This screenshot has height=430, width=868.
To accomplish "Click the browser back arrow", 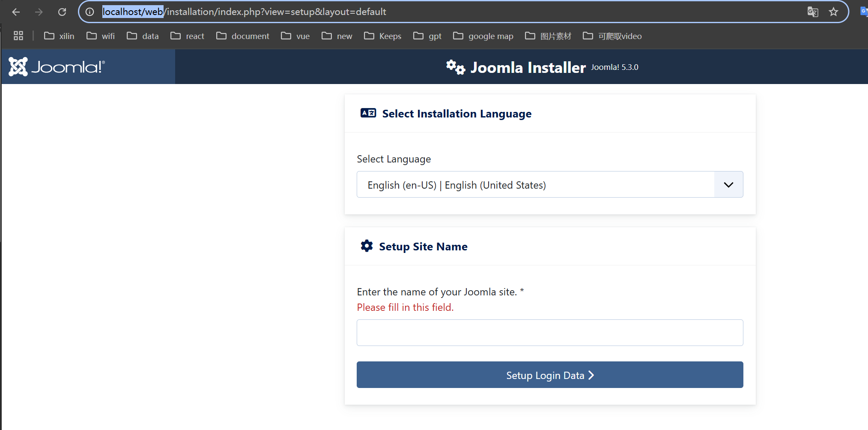I will [x=16, y=12].
